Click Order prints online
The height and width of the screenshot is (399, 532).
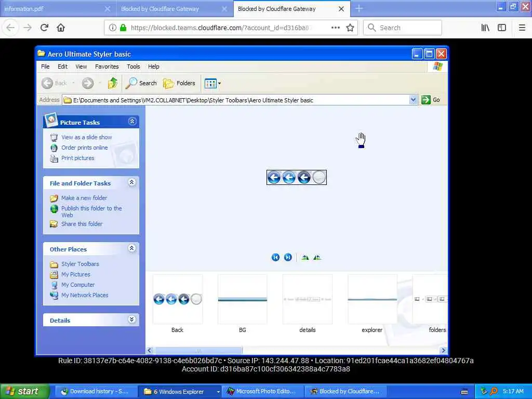(x=85, y=148)
